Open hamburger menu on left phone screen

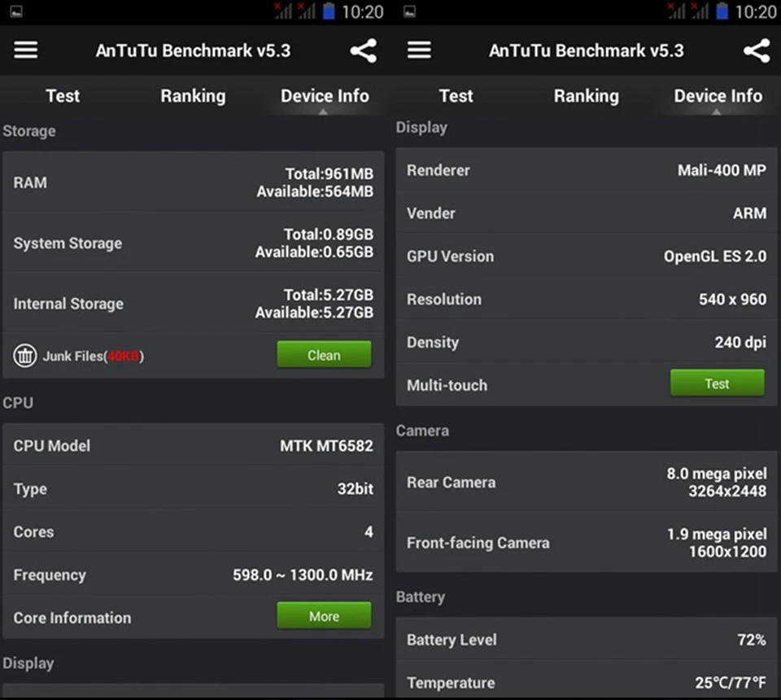(x=26, y=50)
